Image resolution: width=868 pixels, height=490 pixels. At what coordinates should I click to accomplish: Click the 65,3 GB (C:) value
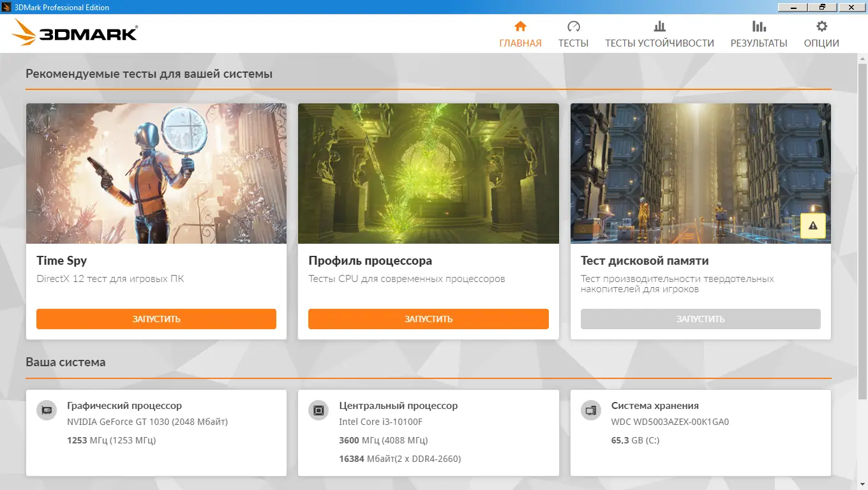point(637,440)
